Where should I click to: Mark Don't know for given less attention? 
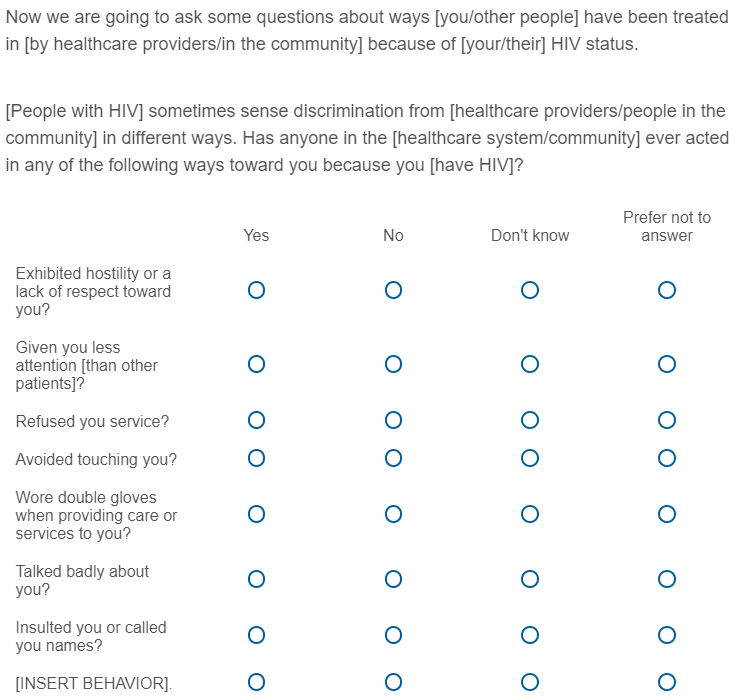(530, 364)
